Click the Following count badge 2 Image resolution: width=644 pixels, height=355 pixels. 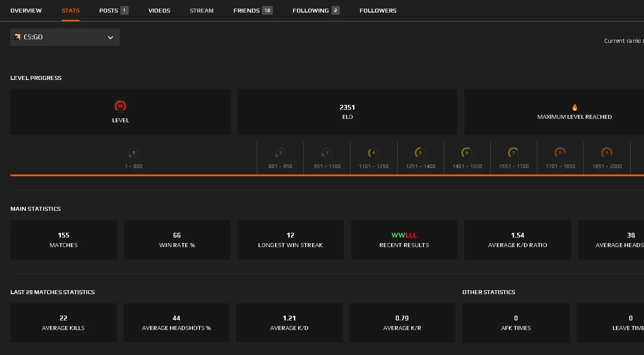(335, 10)
